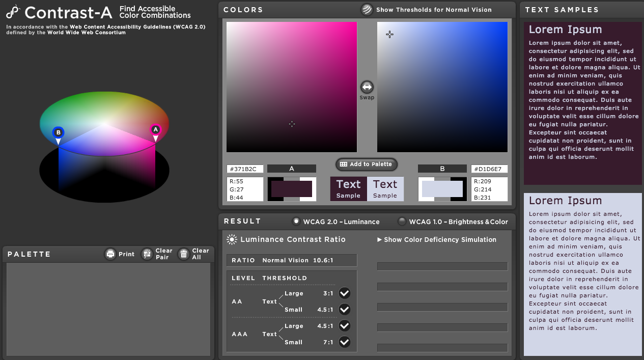
Task: Click the hex input field for color A
Action: pos(245,169)
